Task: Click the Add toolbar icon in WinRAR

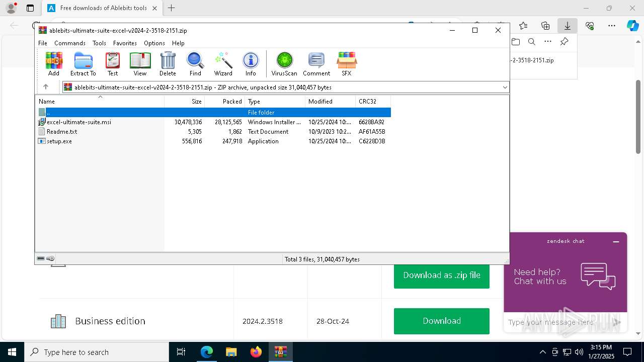Action: [x=54, y=64]
